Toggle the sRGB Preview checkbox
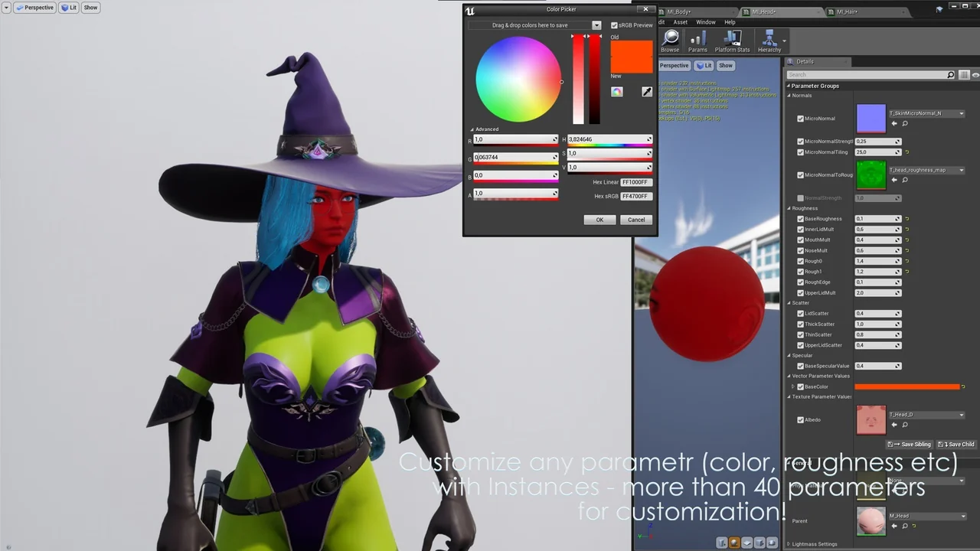This screenshot has width=980, height=551. (x=614, y=25)
